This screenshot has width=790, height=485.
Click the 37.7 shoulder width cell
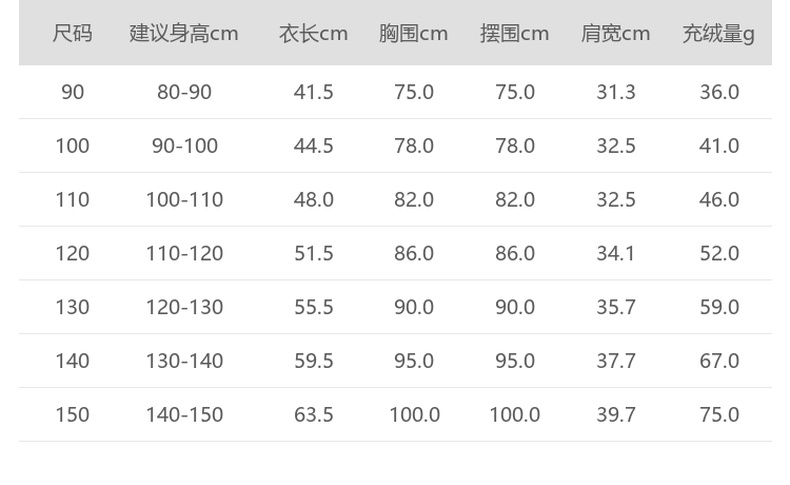point(615,361)
